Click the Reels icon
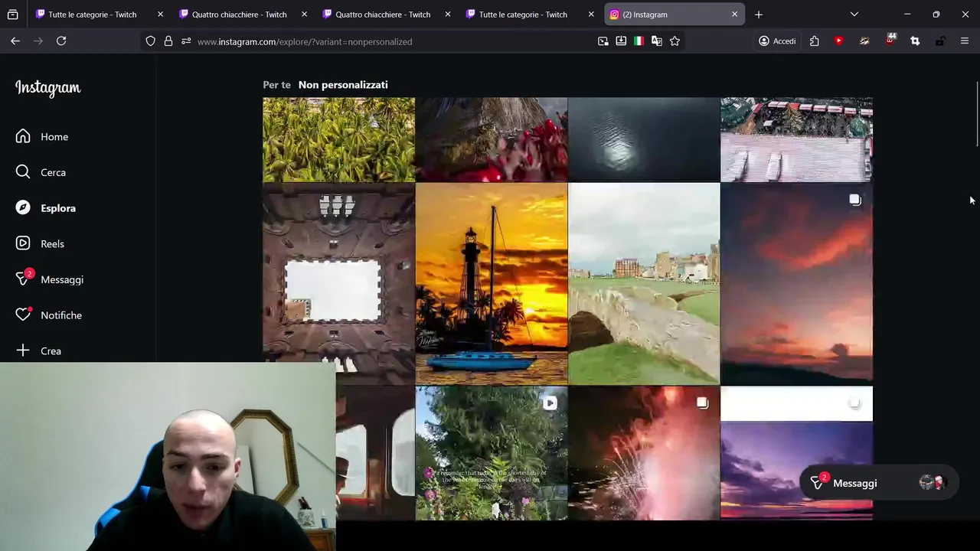The width and height of the screenshot is (980, 551). click(23, 244)
